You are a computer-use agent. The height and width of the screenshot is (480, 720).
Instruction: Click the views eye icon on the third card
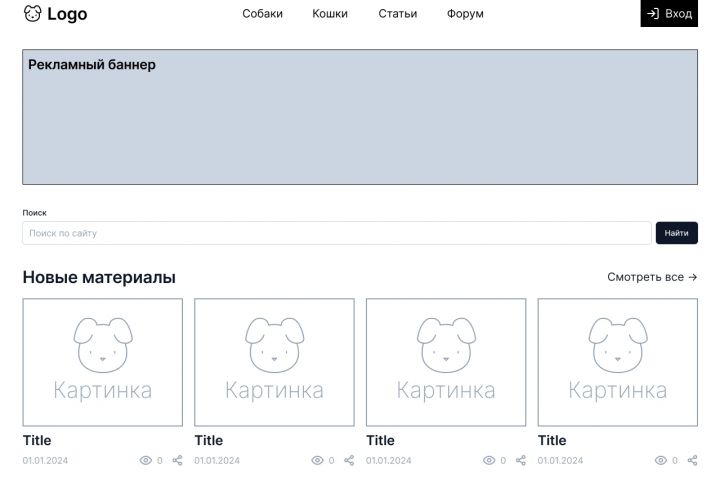[x=489, y=460]
